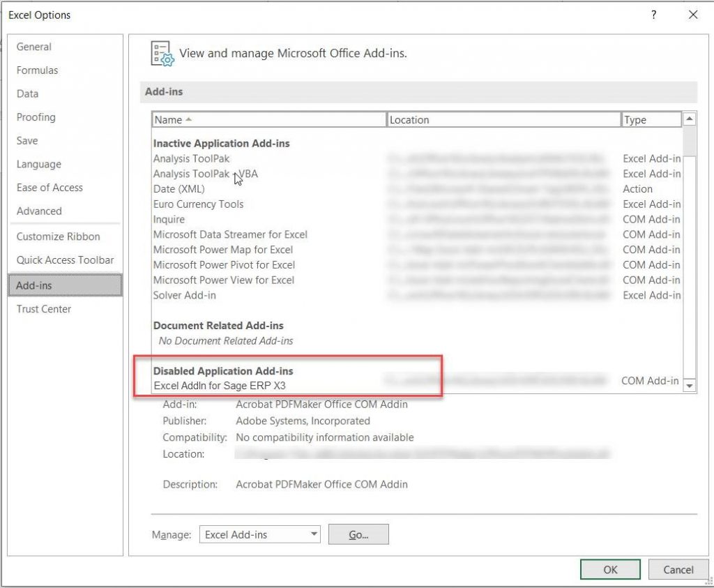Select Microsoft Power View for Excel
Screen dimensions: 714x588
tap(417, 280)
